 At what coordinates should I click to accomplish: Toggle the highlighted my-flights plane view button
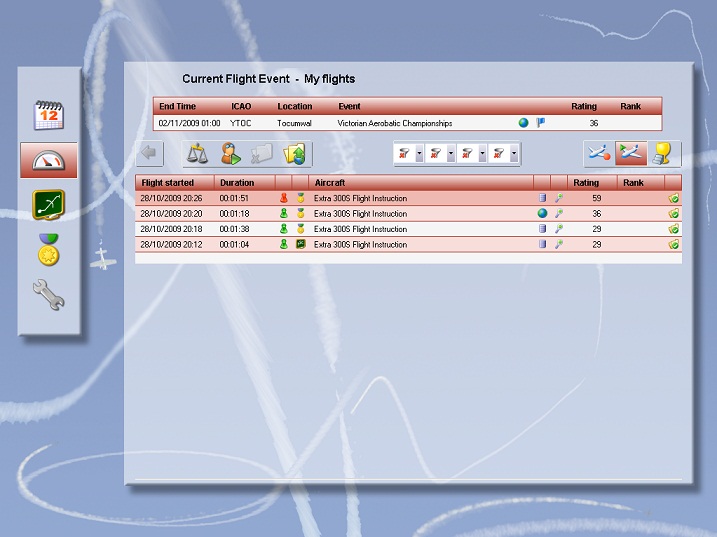[x=631, y=153]
